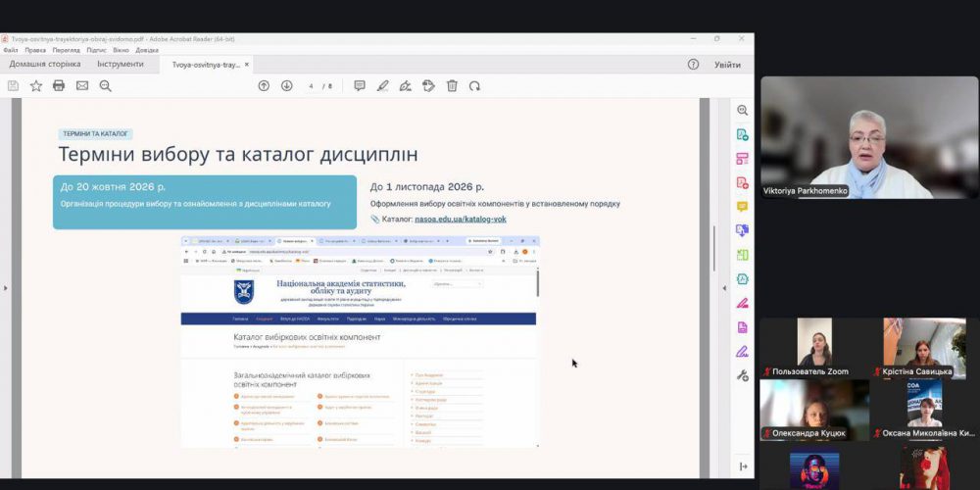Expand the left navigation pane arrow
This screenshot has height=490, width=980.
click(6, 288)
